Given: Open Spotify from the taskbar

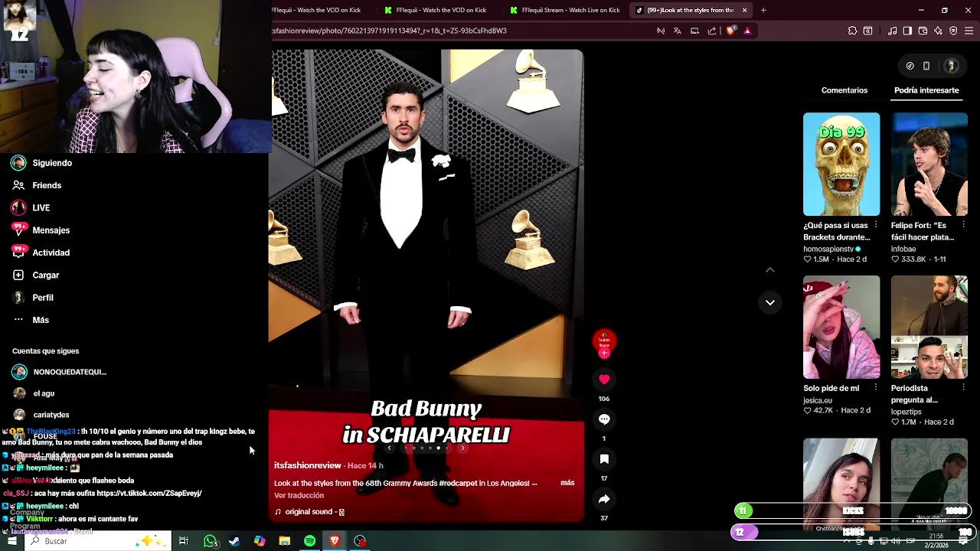Looking at the screenshot, I should tap(309, 541).
